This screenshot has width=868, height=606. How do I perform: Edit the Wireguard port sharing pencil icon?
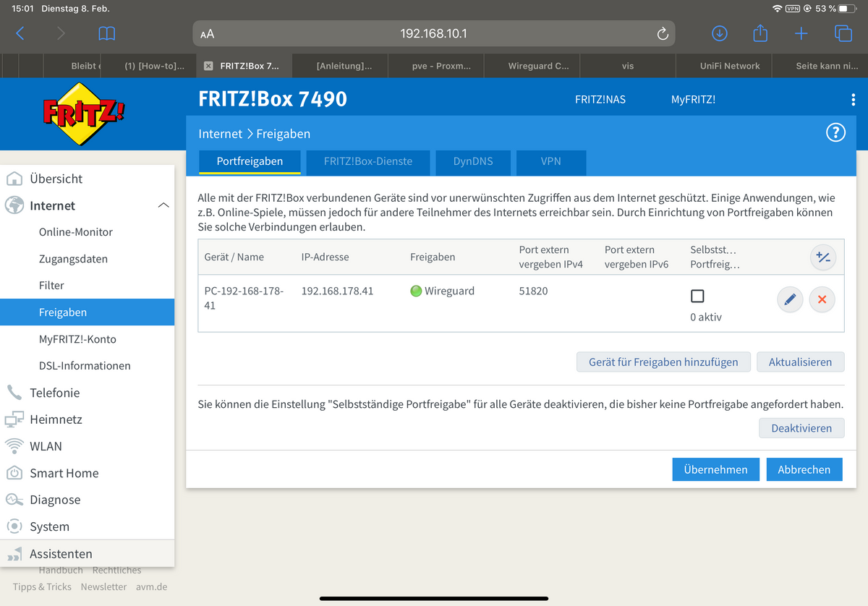pos(790,299)
